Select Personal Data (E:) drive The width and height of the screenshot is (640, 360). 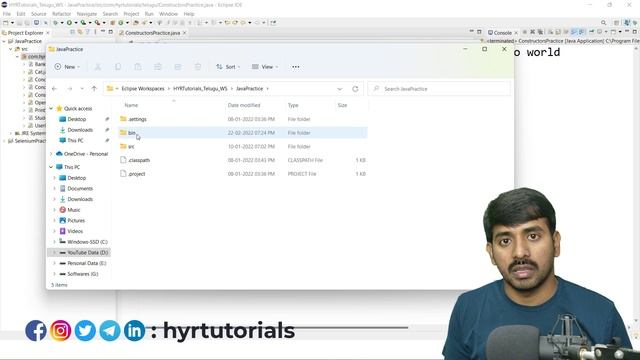83,263
